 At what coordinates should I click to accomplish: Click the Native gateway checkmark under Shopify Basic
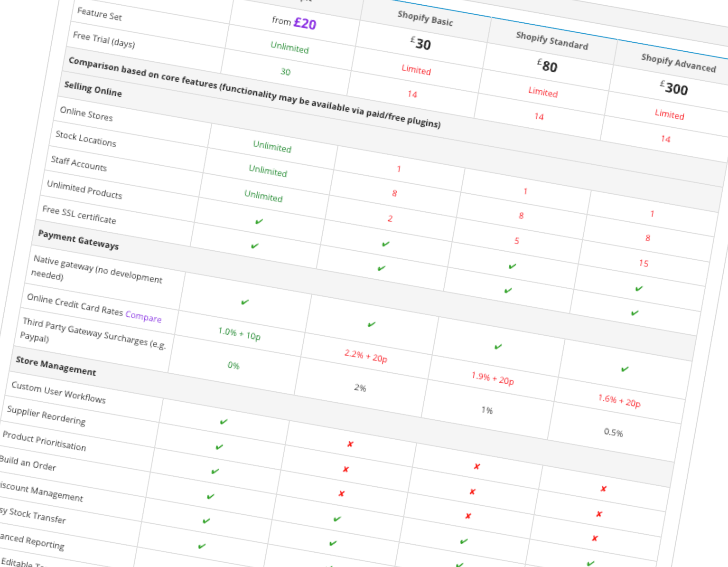coord(371,324)
